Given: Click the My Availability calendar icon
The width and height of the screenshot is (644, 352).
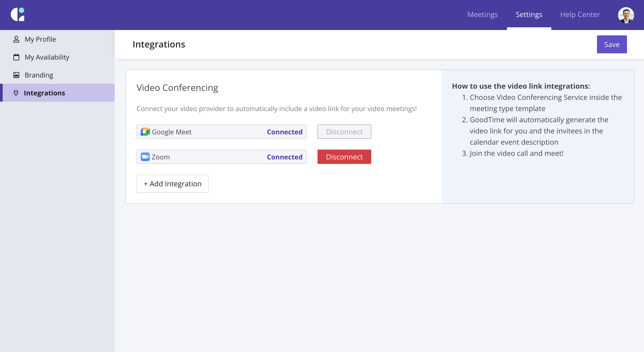Looking at the screenshot, I should click(x=16, y=57).
